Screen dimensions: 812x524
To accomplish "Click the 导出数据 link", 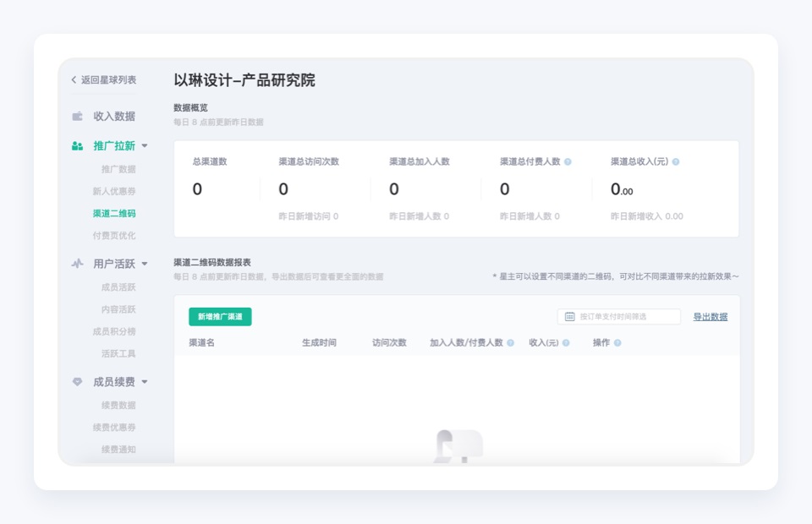I will (x=710, y=317).
